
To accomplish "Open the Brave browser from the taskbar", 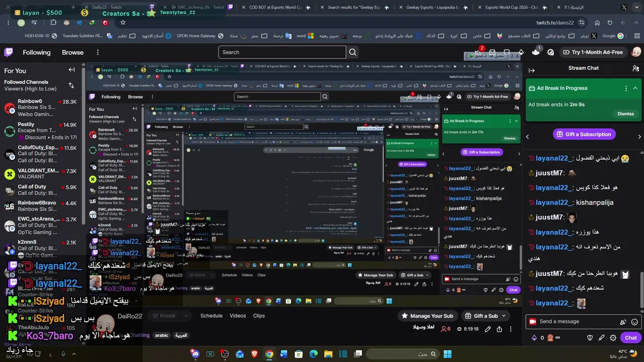I will pyautogui.click(x=255, y=354).
